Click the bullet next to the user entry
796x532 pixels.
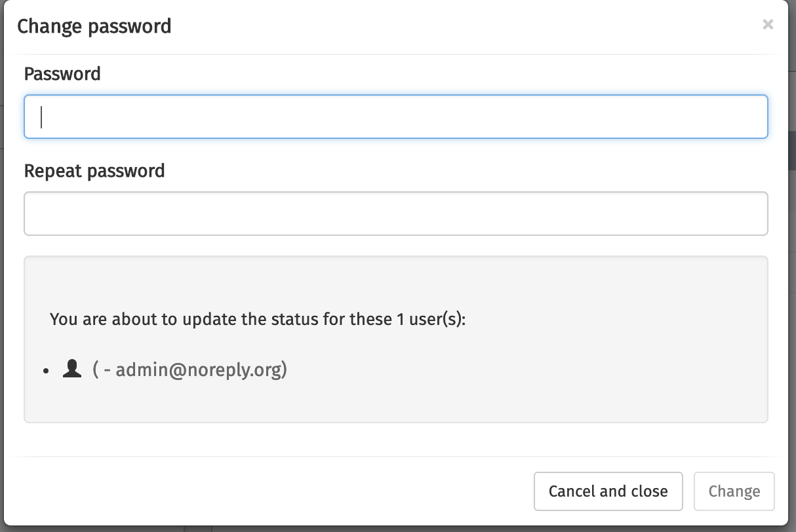[45, 370]
